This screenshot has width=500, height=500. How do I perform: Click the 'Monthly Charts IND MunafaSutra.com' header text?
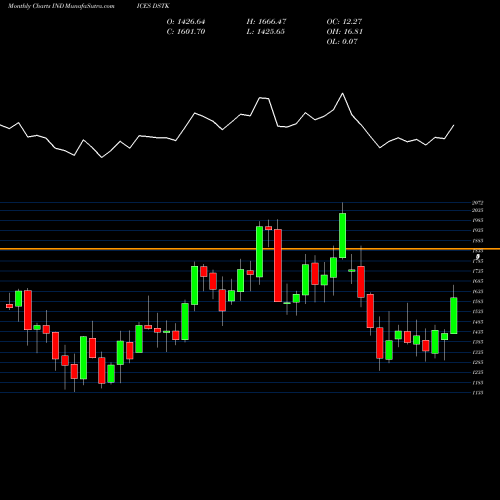61,6
